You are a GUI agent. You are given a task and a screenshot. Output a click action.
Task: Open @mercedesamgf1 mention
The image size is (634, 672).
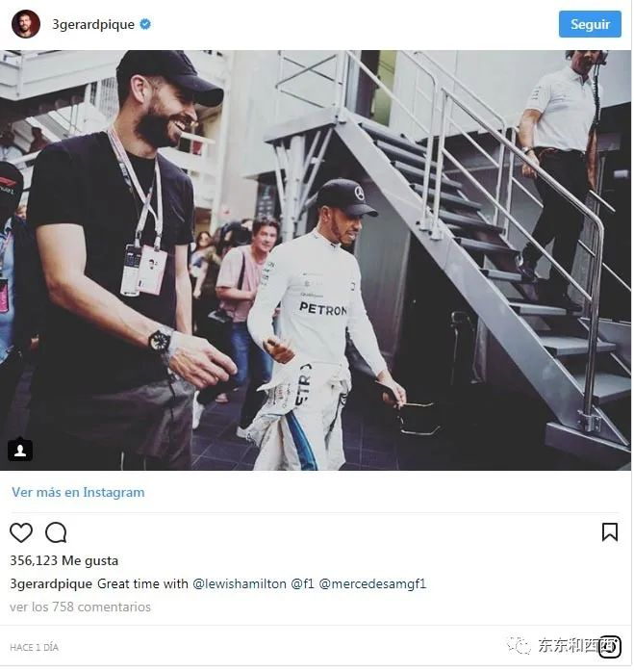[372, 584]
